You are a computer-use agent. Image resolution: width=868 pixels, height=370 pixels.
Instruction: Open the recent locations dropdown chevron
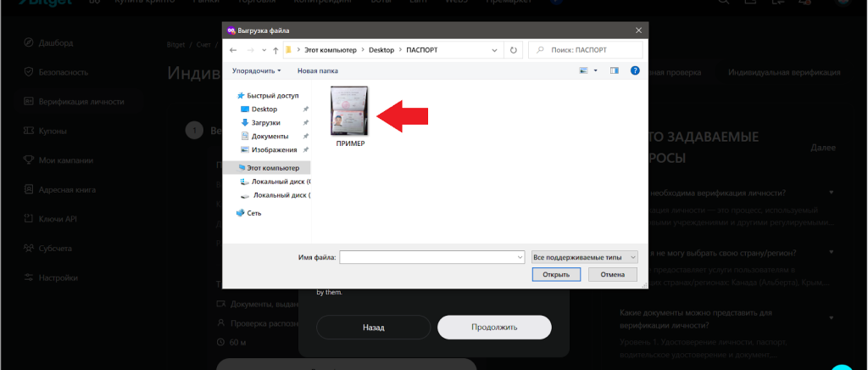(x=263, y=51)
